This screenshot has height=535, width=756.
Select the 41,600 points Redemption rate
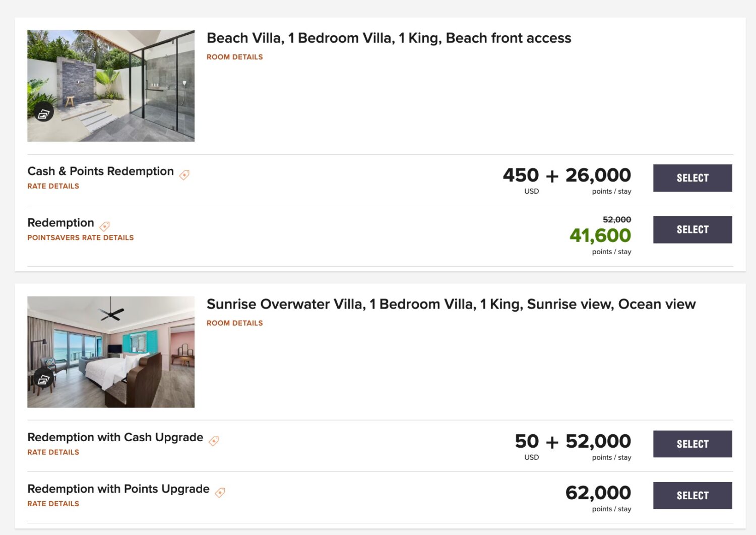point(692,229)
